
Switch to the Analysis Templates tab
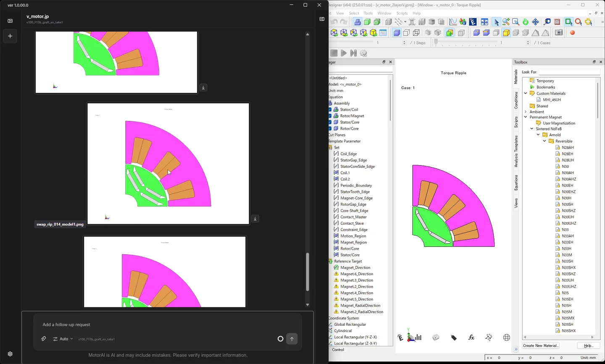click(516, 151)
